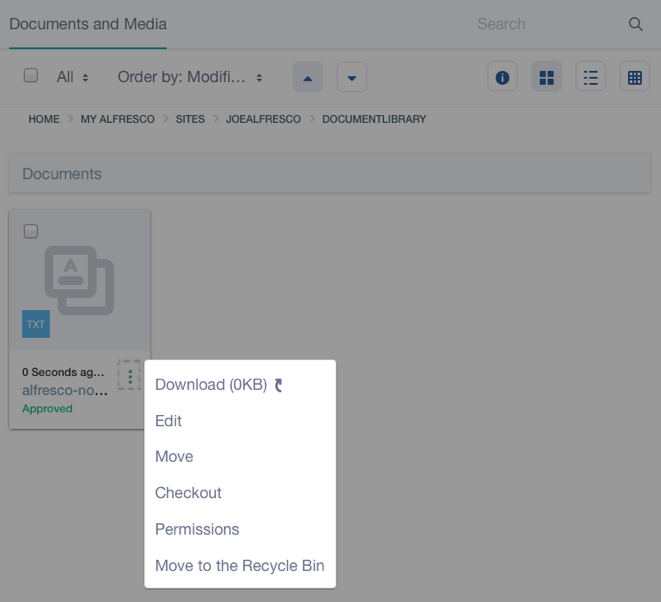This screenshot has height=602, width=661.
Task: Choose Move to the Recycle Bin
Action: (240, 565)
